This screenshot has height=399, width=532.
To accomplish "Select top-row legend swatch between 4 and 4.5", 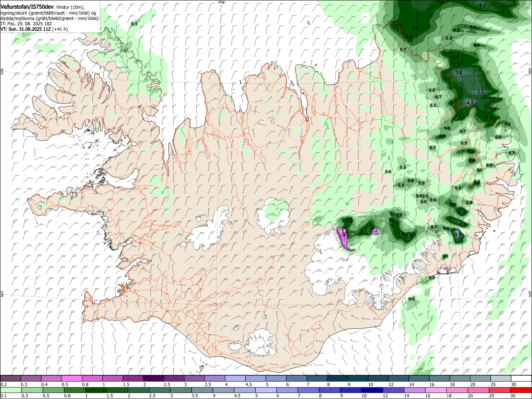I will tap(235, 379).
